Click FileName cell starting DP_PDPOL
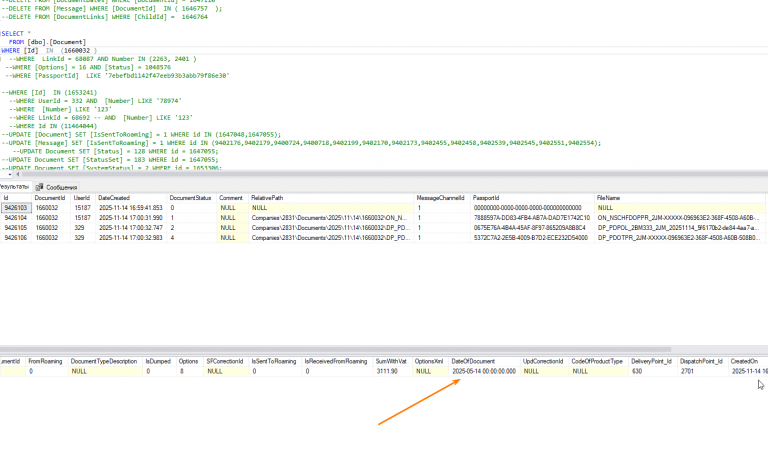768x460 pixels. (680, 228)
